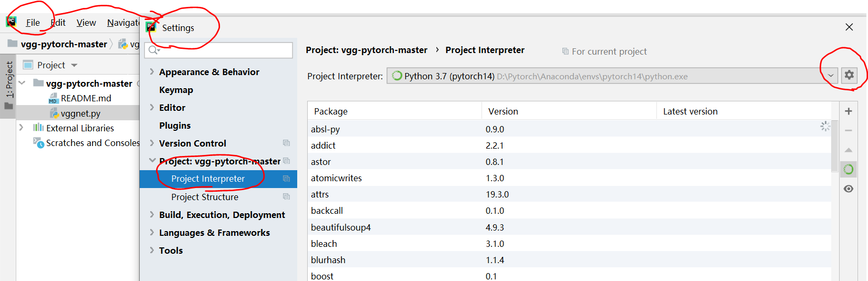868x281 pixels.
Task: Expand Version Control settings
Action: pyautogui.click(x=152, y=143)
